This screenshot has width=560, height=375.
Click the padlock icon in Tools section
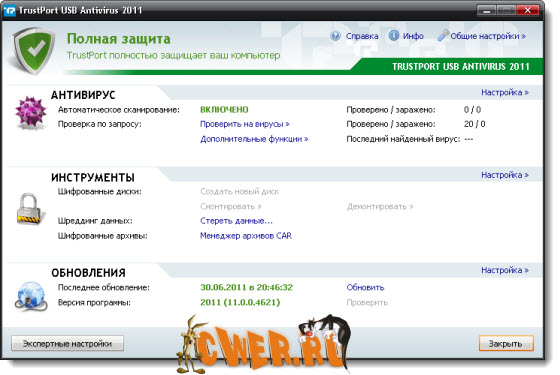click(30, 209)
